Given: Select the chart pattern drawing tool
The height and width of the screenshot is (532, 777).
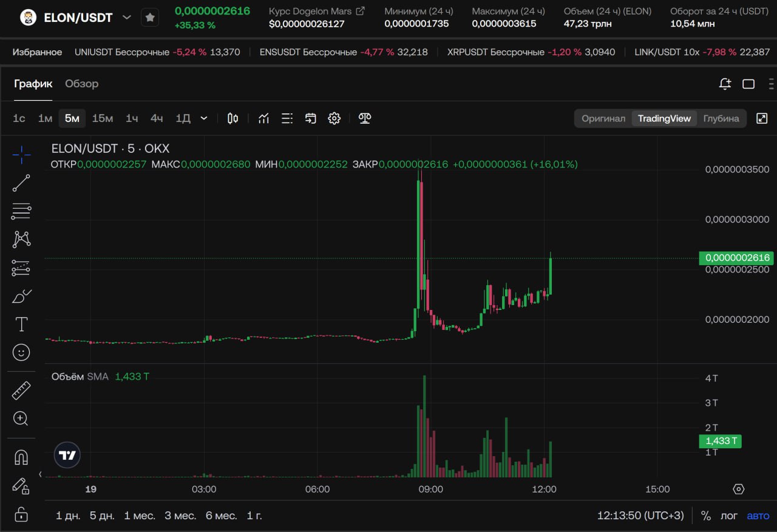Looking at the screenshot, I should [21, 239].
